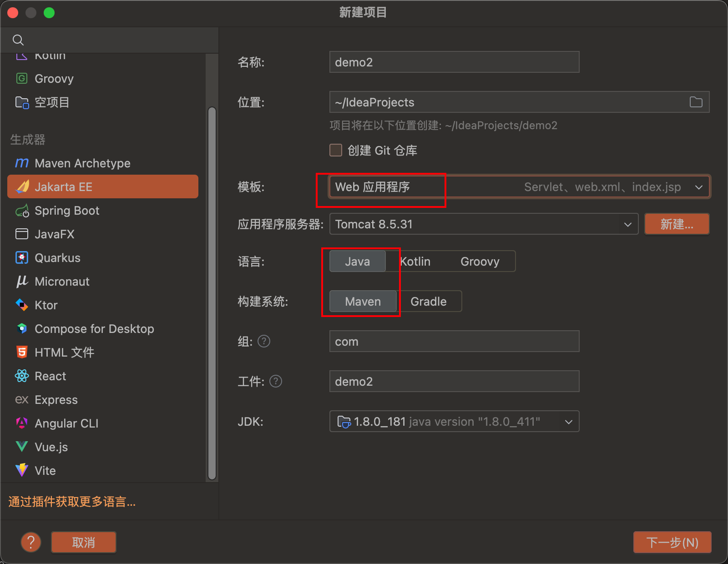Image resolution: width=728 pixels, height=564 pixels.
Task: Click the Jakarta EE sail icon
Action: [x=22, y=187]
